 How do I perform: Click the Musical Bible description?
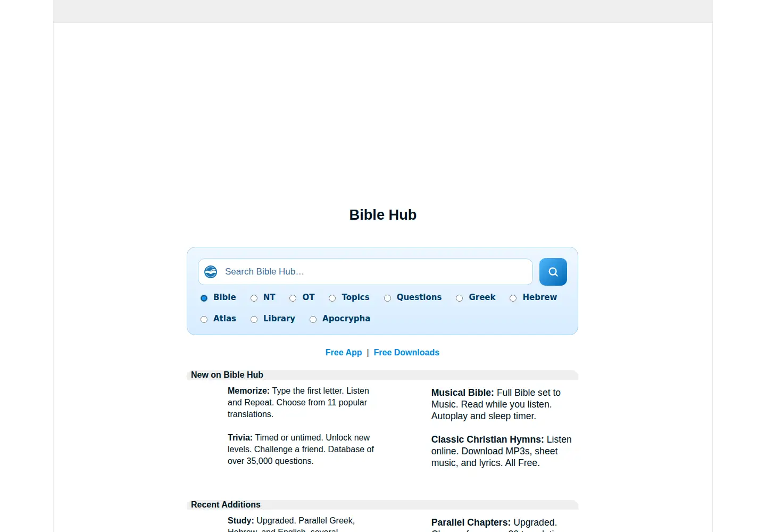[x=496, y=404]
